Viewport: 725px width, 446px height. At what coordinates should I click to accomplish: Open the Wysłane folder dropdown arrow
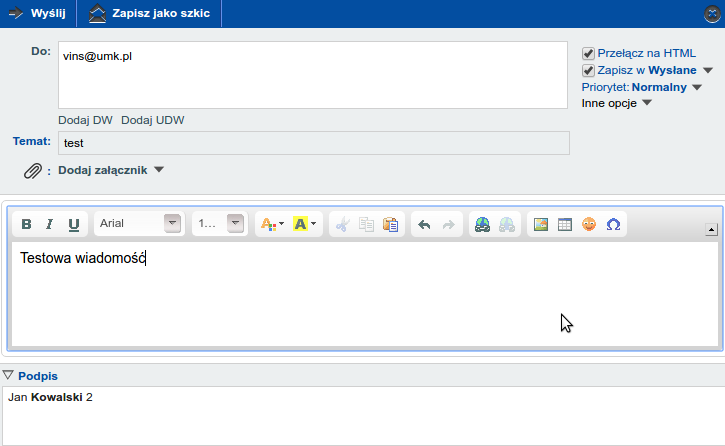coord(708,71)
